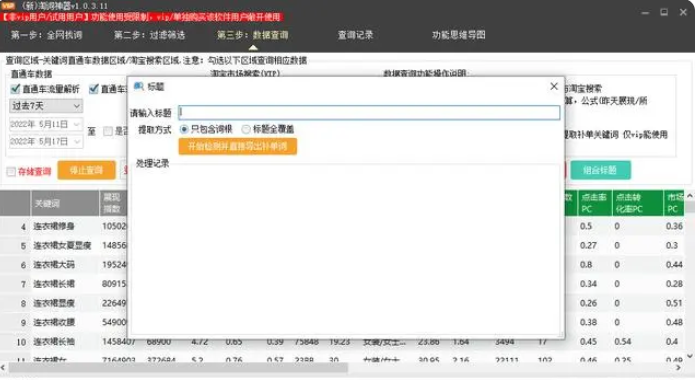Click the horizontal scrollbar thumb under table
Viewport: 695px width, 380px height.
tap(178, 368)
